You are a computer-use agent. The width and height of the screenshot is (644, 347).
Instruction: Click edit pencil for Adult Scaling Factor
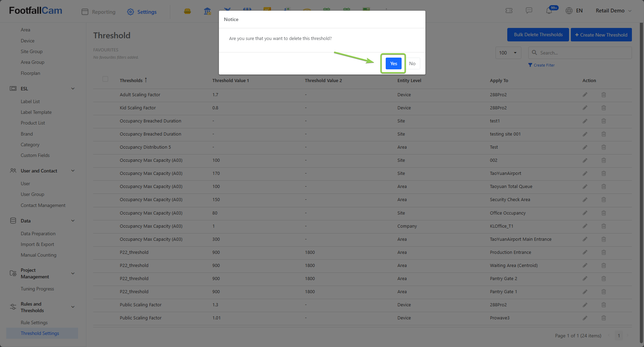pyautogui.click(x=585, y=95)
